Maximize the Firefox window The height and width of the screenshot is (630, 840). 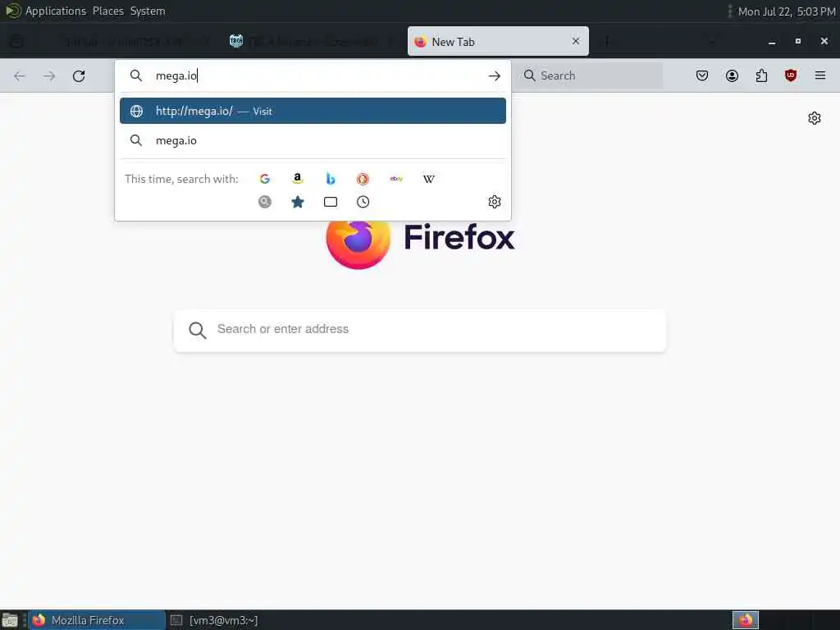point(797,41)
